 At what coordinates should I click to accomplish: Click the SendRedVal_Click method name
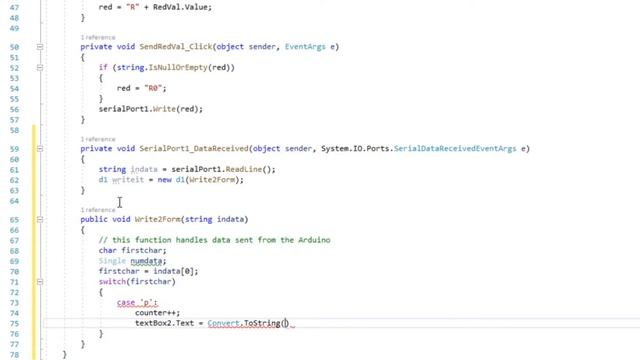click(176, 47)
